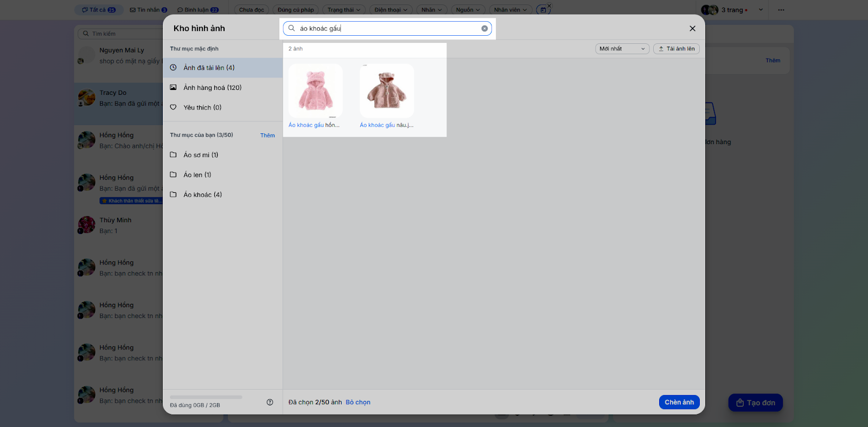Expand the Điện thoại filter dropdown
868x427 pixels.
point(391,10)
